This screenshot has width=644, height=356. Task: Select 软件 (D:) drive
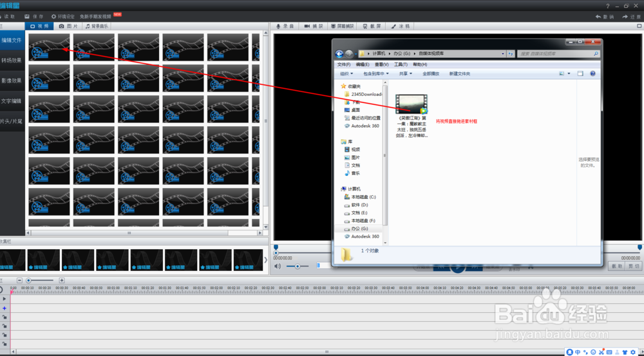[x=355, y=205]
